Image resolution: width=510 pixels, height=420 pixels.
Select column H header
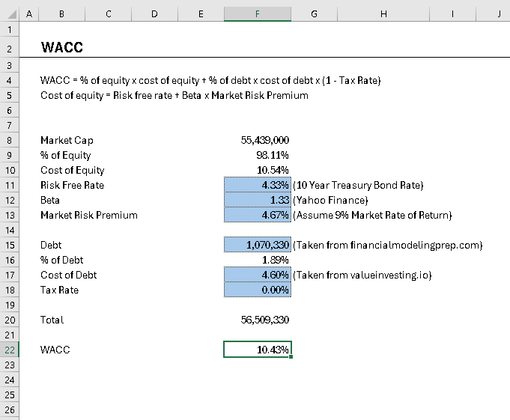point(383,14)
